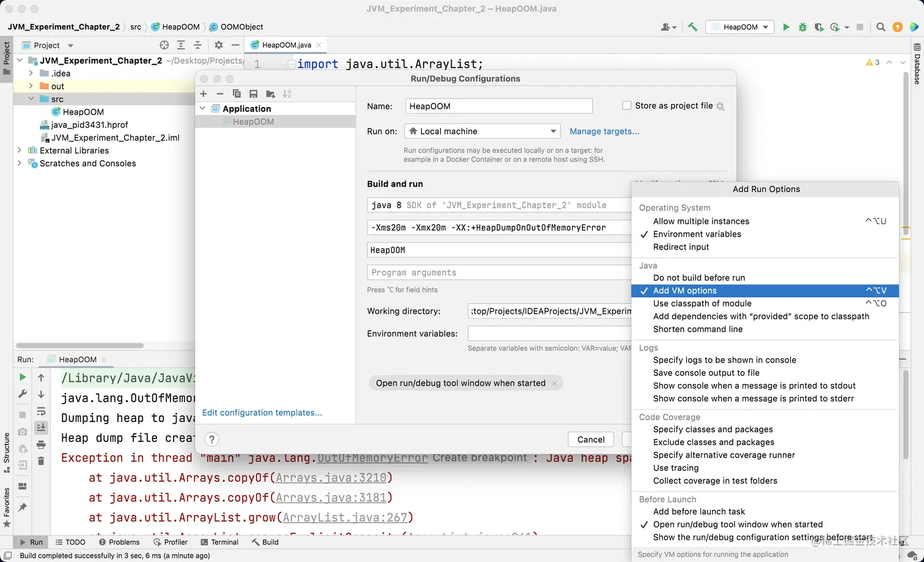Collapse the src folder
Viewport: 924px width, 562px height.
point(31,99)
